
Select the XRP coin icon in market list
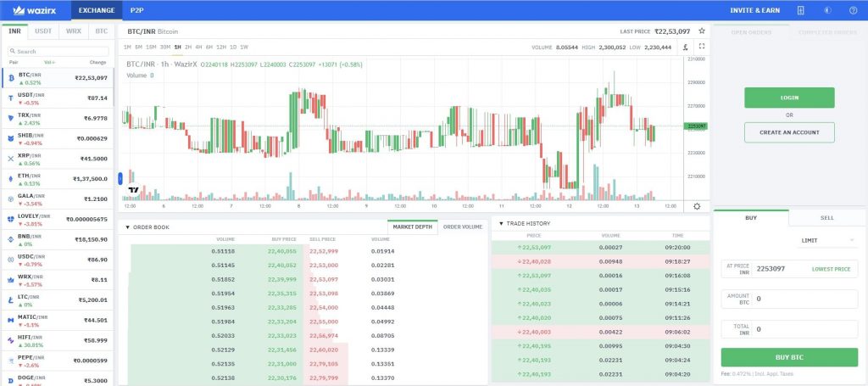click(x=10, y=159)
